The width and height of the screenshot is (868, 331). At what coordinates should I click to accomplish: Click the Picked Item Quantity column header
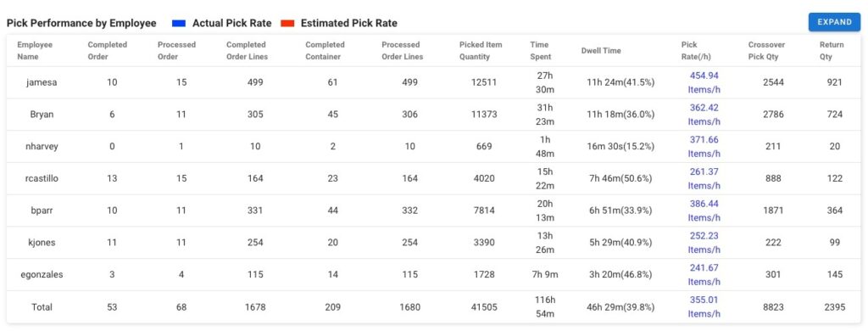[x=481, y=50]
